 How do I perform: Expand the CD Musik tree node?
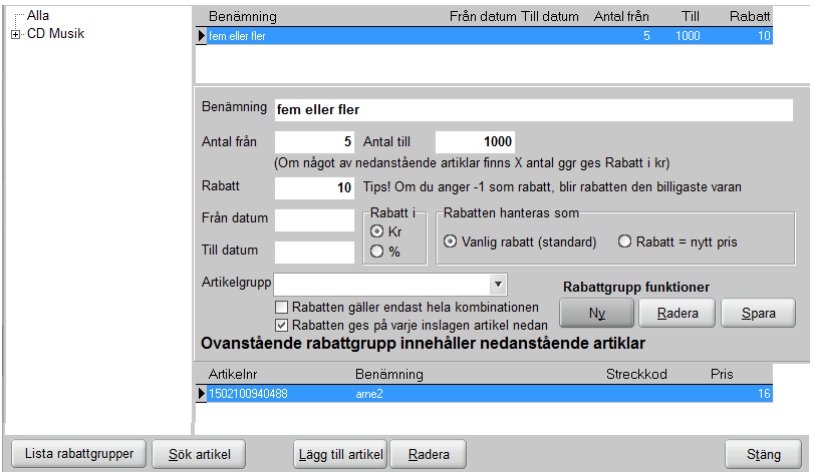15,35
